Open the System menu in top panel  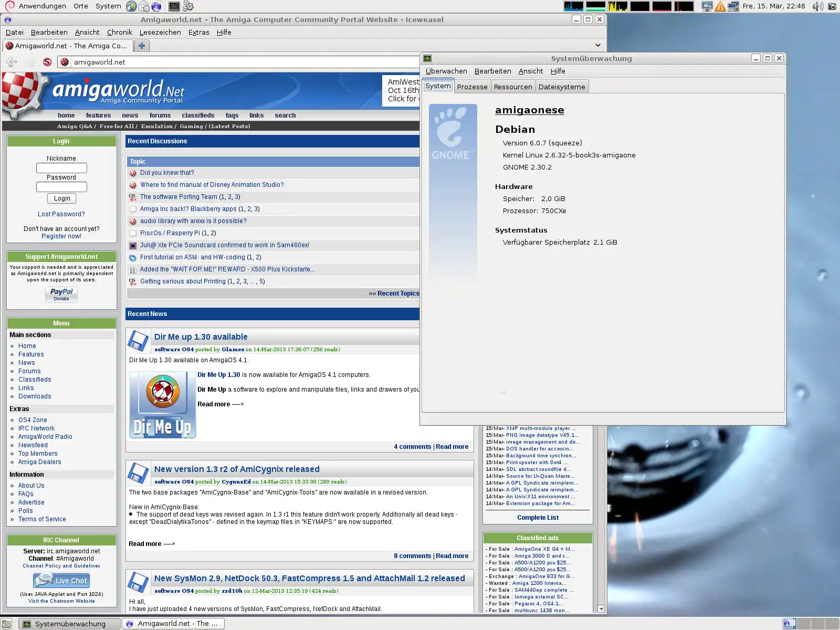pyautogui.click(x=108, y=6)
